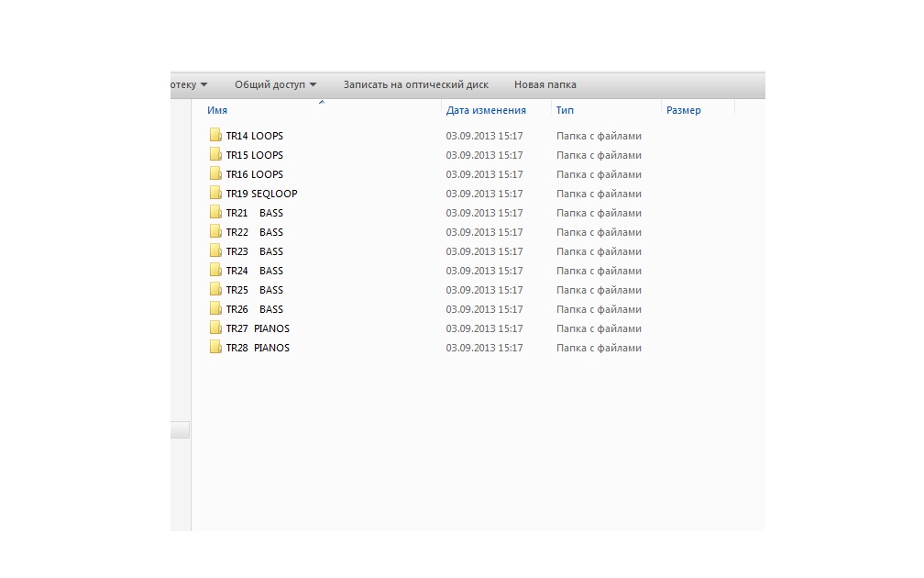Click the navigation pane scrollbar thumb

[x=180, y=430]
